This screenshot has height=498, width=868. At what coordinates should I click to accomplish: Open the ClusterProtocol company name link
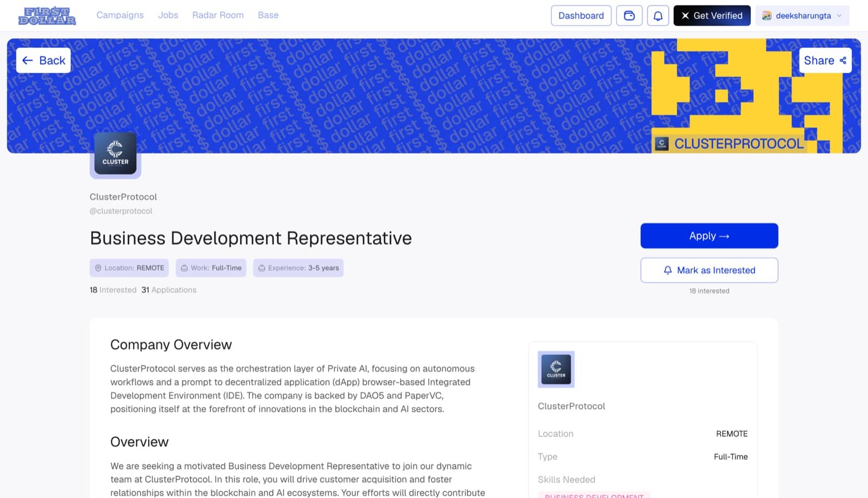pos(123,197)
